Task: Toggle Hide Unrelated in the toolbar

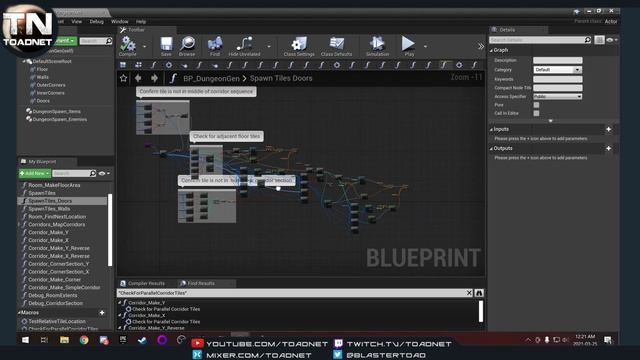Action: 244,46
